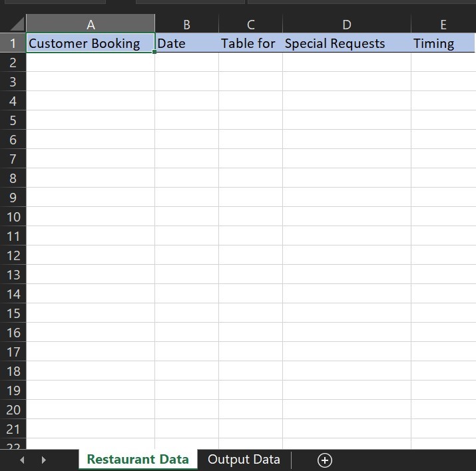The image size is (476, 471).
Task: Select row 14 header
Action: pos(13,294)
